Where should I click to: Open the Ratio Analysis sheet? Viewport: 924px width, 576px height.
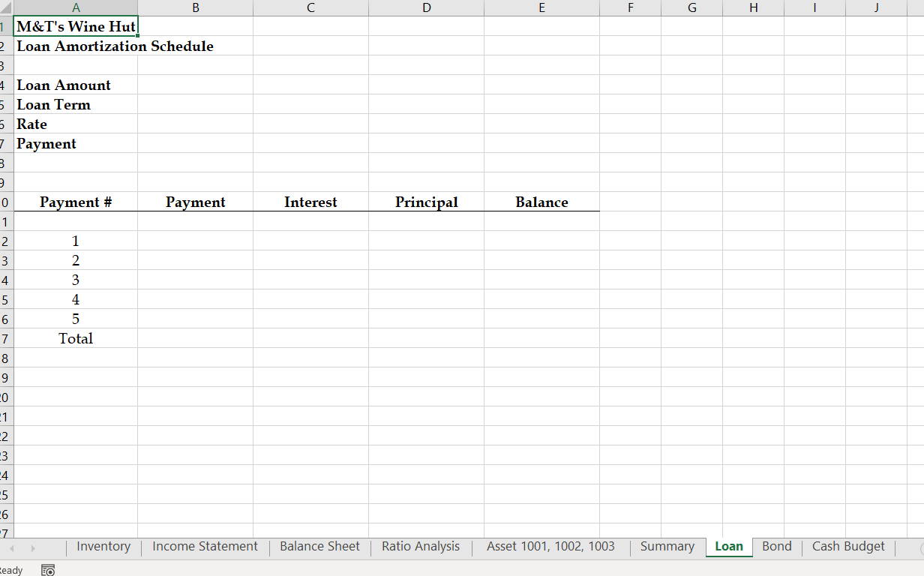420,547
